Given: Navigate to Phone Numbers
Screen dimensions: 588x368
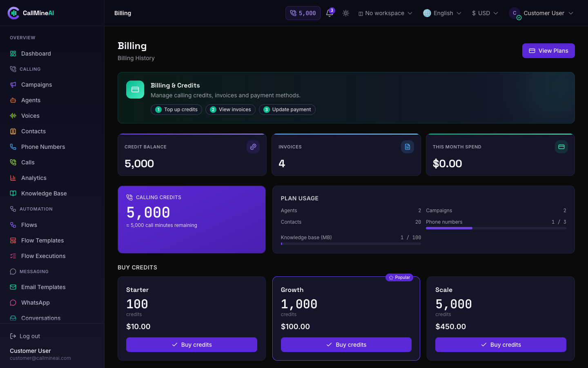Looking at the screenshot, I should click(52, 147).
